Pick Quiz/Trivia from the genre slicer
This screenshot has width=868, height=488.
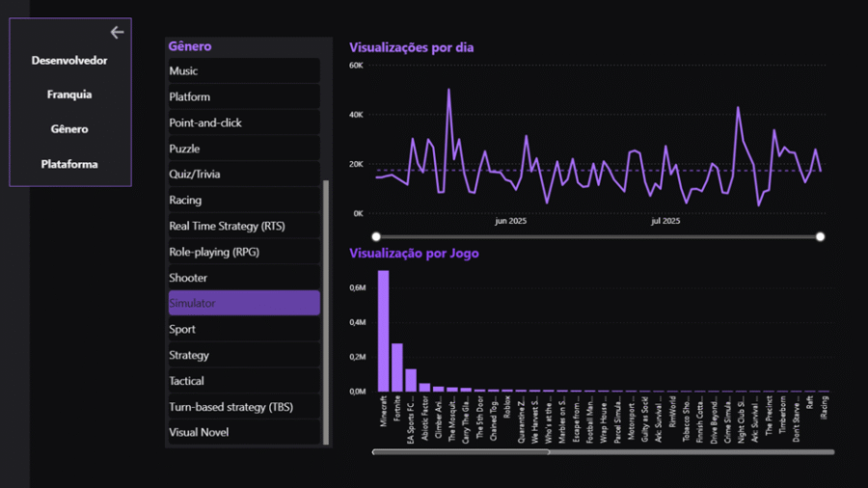coord(243,175)
